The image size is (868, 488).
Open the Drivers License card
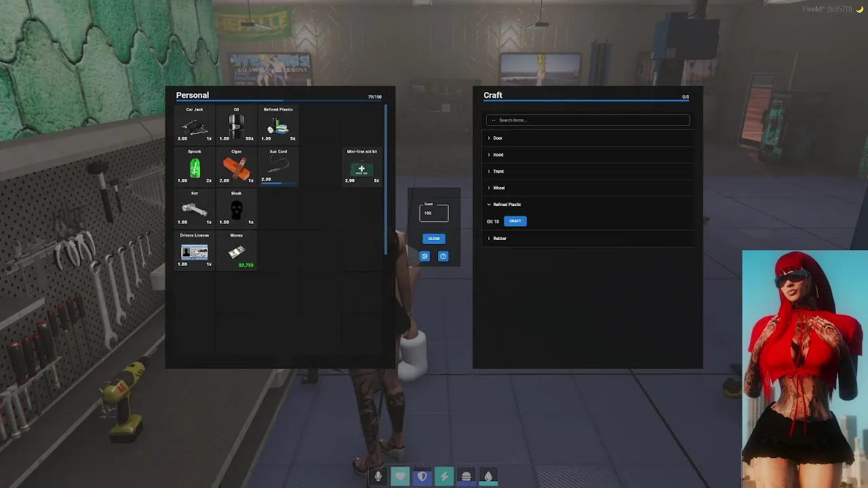coord(195,250)
